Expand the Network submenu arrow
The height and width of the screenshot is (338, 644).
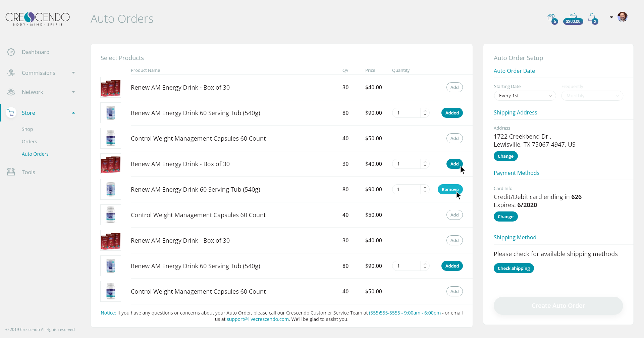point(73,92)
